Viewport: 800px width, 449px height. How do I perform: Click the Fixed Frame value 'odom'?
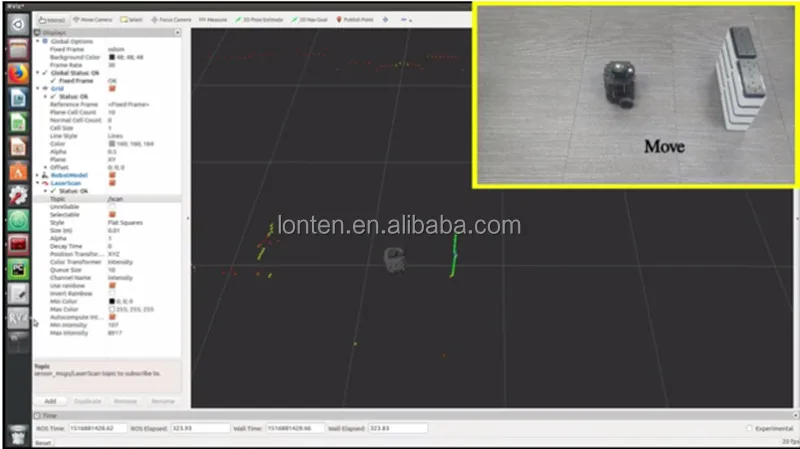pos(116,49)
